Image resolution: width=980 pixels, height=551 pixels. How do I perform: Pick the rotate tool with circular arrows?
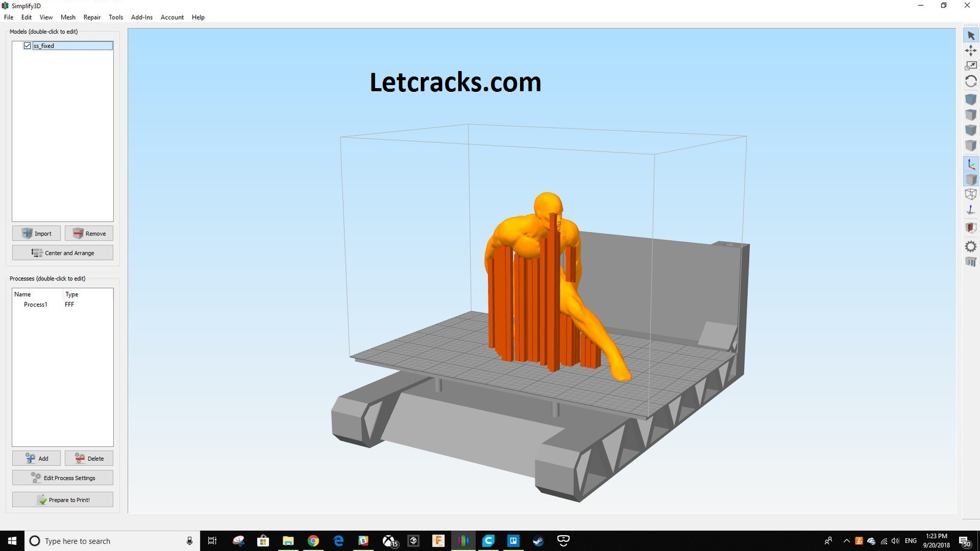click(x=971, y=81)
